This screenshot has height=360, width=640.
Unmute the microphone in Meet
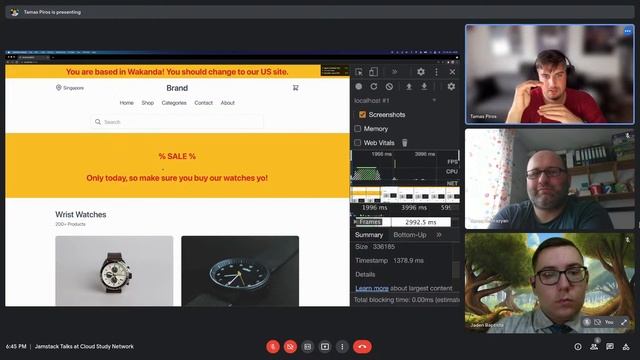point(273,347)
